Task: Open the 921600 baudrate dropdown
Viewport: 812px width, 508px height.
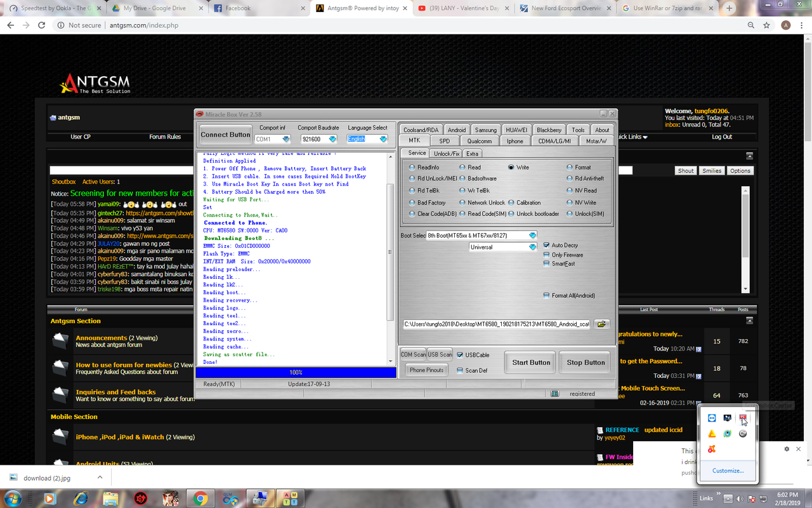Action: (x=332, y=139)
